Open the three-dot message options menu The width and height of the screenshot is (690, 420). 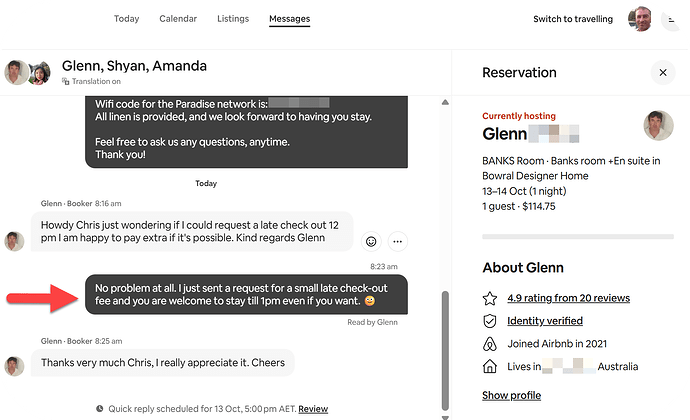[x=397, y=241]
